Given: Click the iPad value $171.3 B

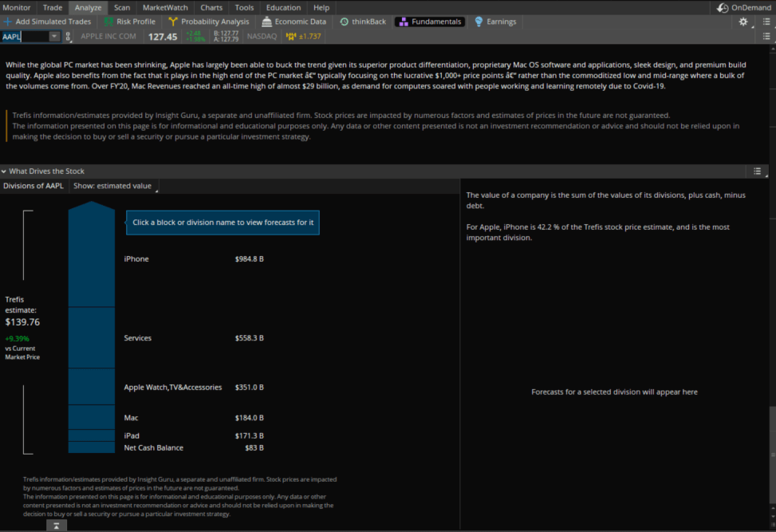Looking at the screenshot, I should (249, 435).
